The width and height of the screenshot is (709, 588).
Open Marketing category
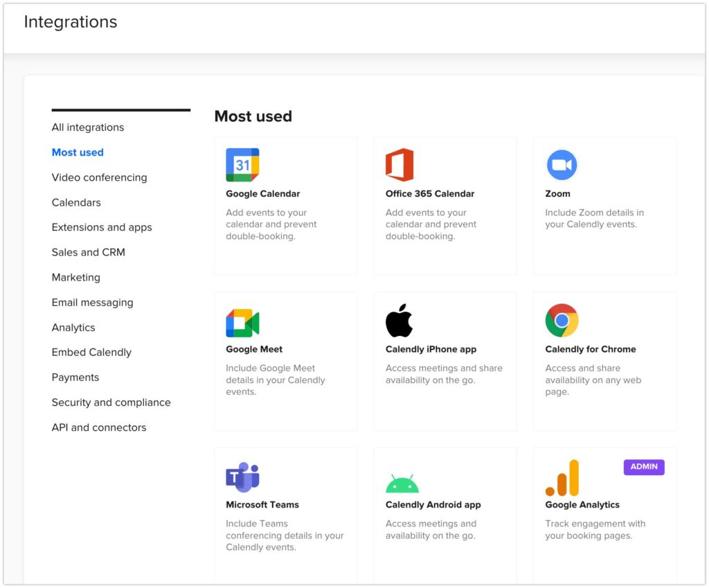(76, 277)
